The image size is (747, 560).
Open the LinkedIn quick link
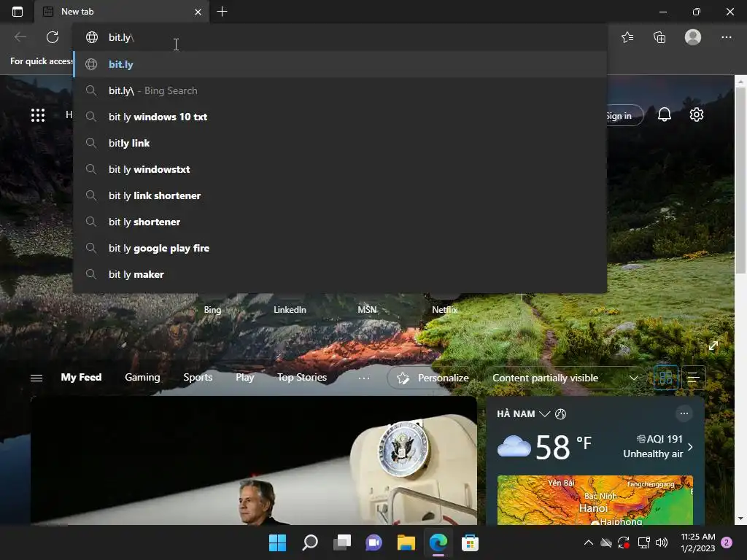pyautogui.click(x=290, y=309)
